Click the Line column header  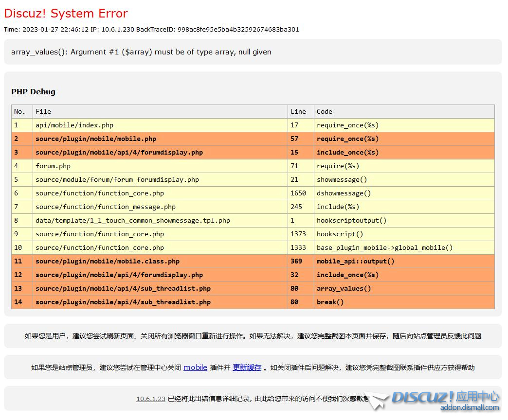[298, 111]
